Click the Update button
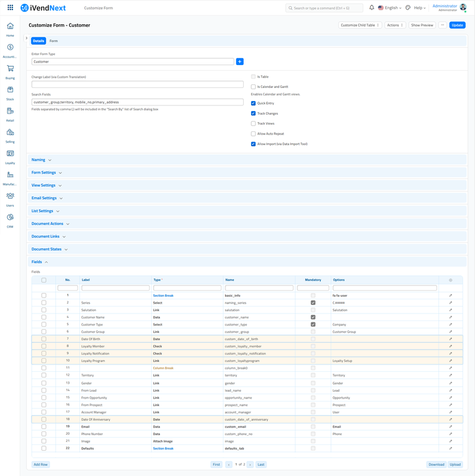The width and height of the screenshot is (475, 476). (457, 25)
